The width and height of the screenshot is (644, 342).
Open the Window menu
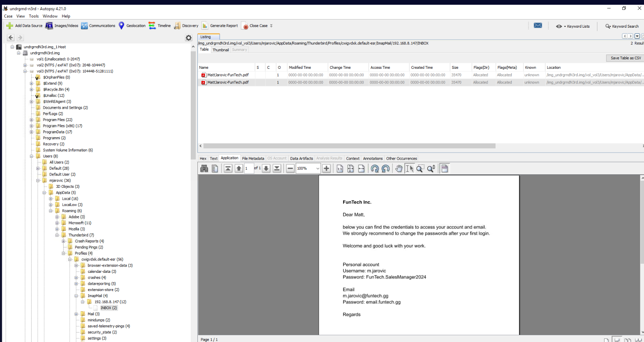50,16
